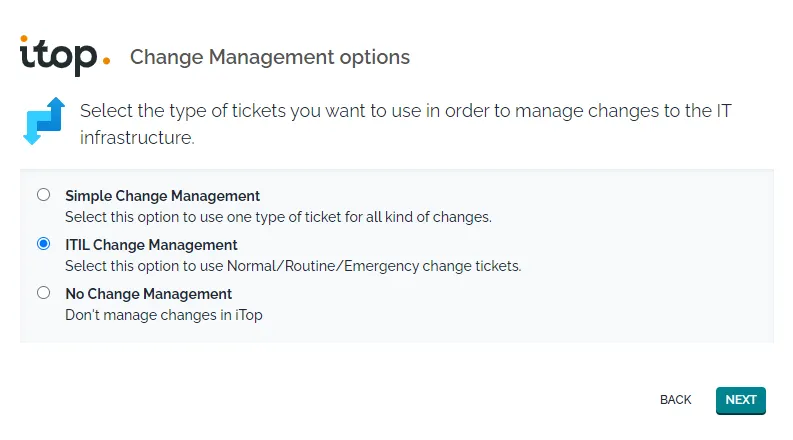The height and width of the screenshot is (440, 793).
Task: Proceed with the NEXT button
Action: coord(740,400)
